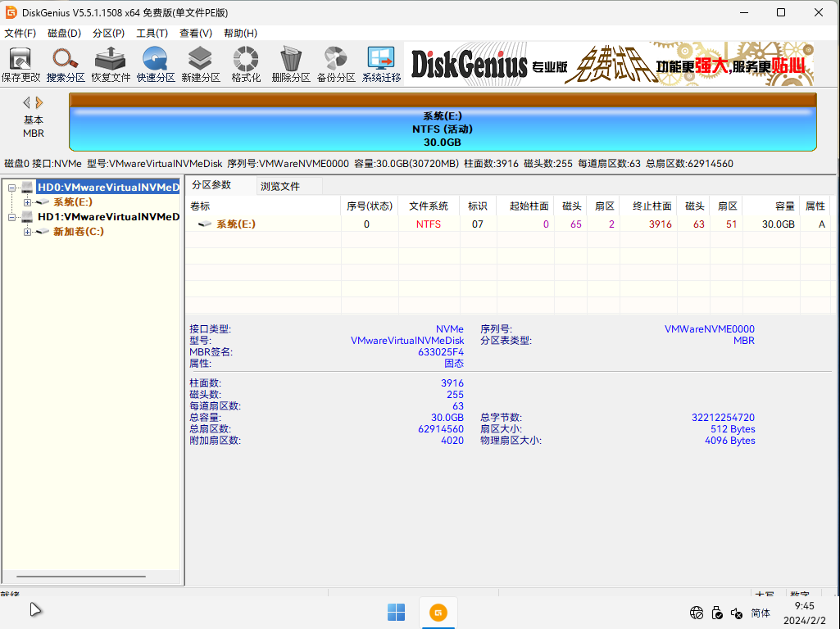This screenshot has width=840, height=629.
Task: Collapse the HD0 disk tree node
Action: pos(11,188)
